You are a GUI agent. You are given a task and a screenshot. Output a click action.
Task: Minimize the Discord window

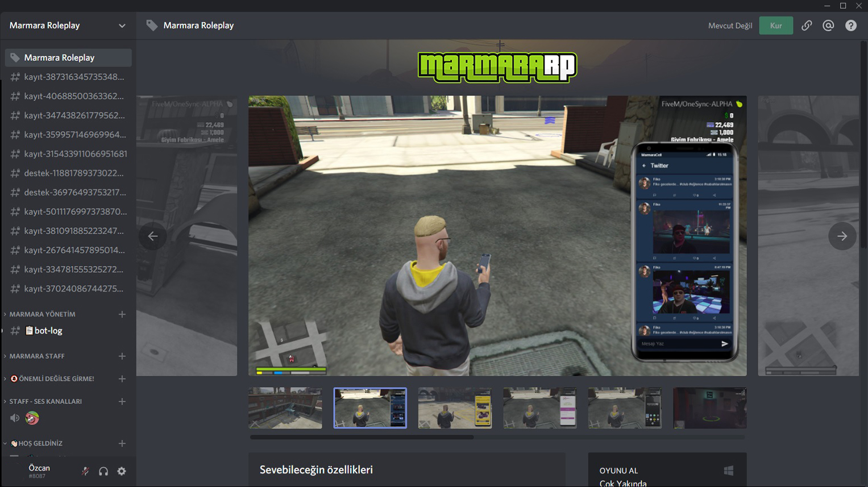(827, 6)
